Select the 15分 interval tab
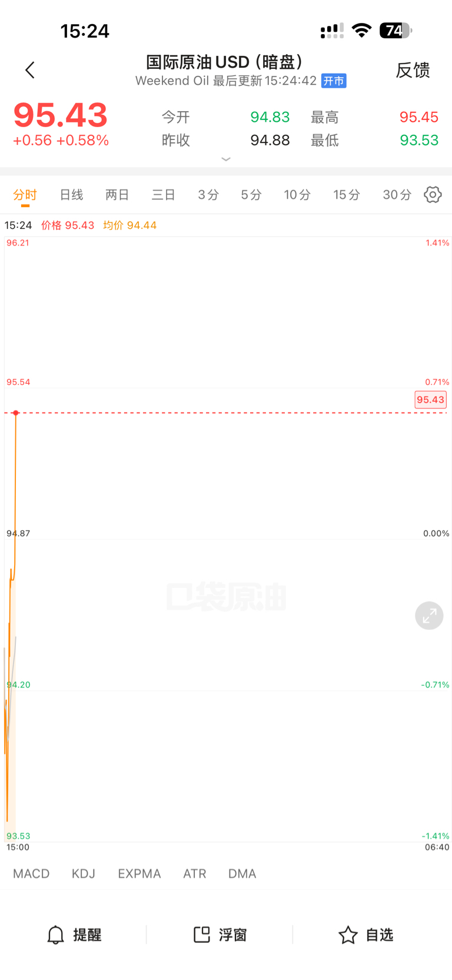 pos(346,195)
